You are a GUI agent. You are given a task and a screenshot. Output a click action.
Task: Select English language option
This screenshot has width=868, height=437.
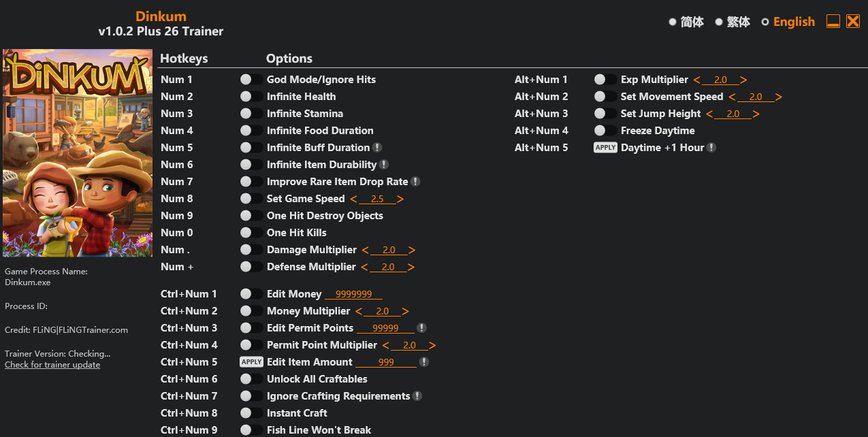click(788, 22)
